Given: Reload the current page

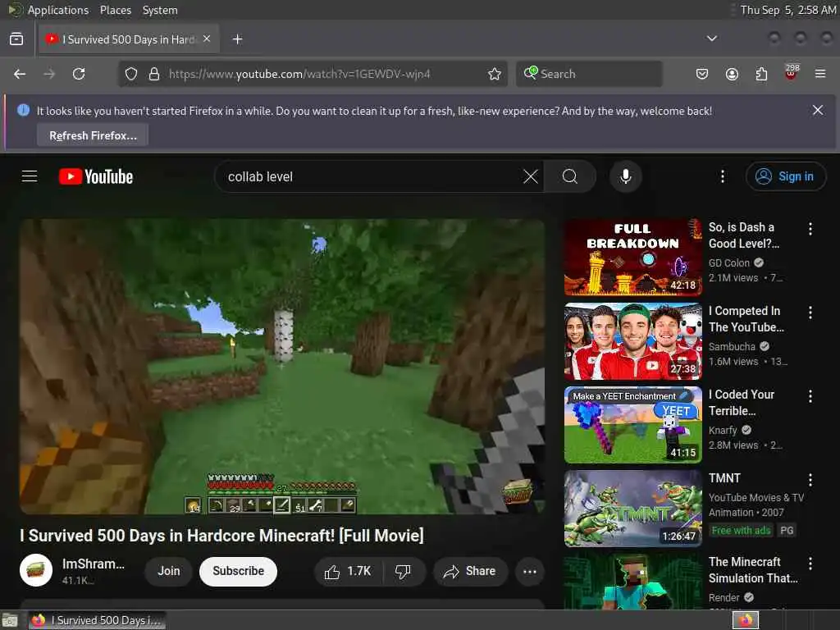Looking at the screenshot, I should tap(79, 74).
